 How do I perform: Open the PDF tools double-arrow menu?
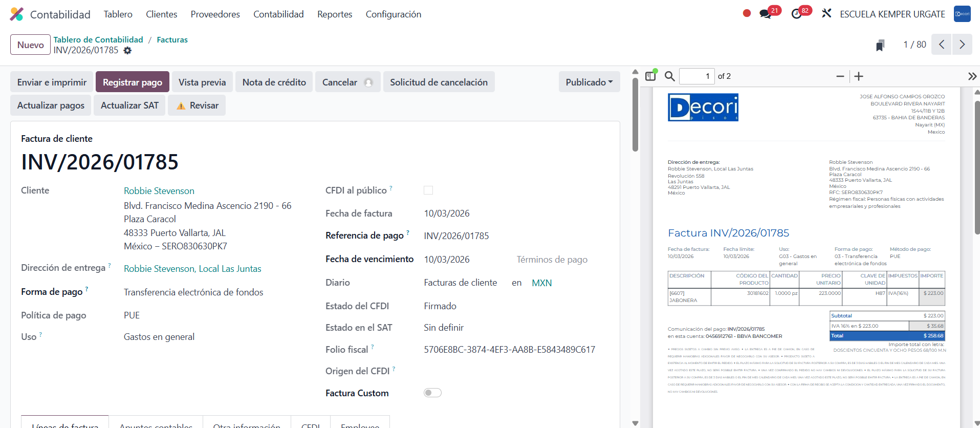pyautogui.click(x=972, y=76)
